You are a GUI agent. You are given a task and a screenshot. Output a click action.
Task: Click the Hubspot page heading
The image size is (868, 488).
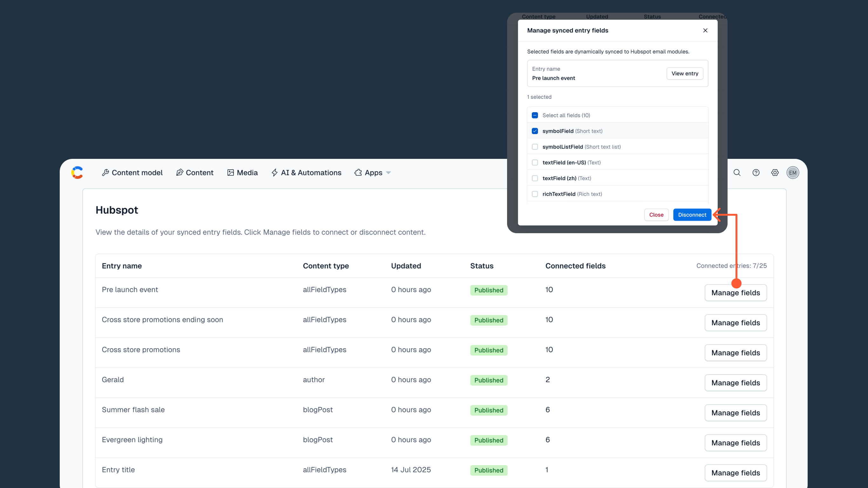[117, 210]
